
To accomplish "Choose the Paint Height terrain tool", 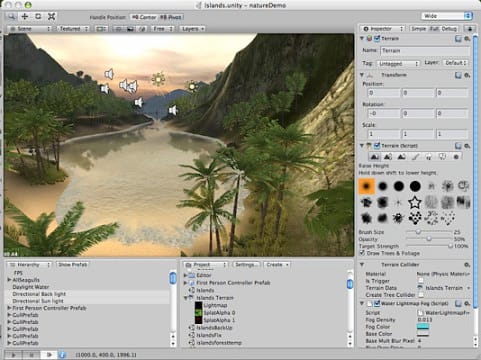I will point(388,156).
